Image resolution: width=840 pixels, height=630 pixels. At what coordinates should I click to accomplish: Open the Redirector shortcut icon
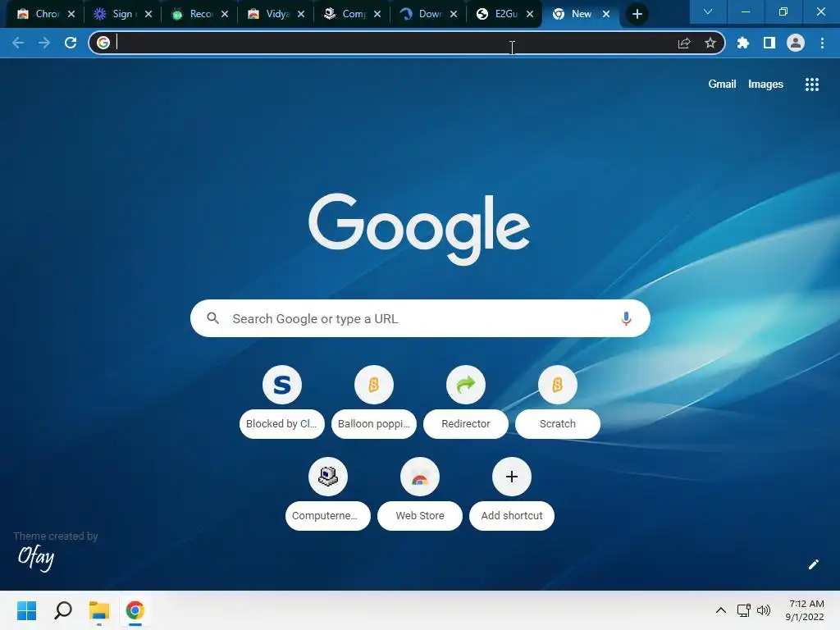(466, 385)
